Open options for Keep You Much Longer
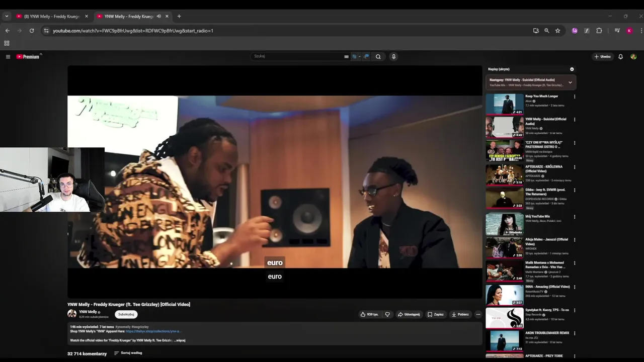This screenshot has width=644, height=362. 575,97
